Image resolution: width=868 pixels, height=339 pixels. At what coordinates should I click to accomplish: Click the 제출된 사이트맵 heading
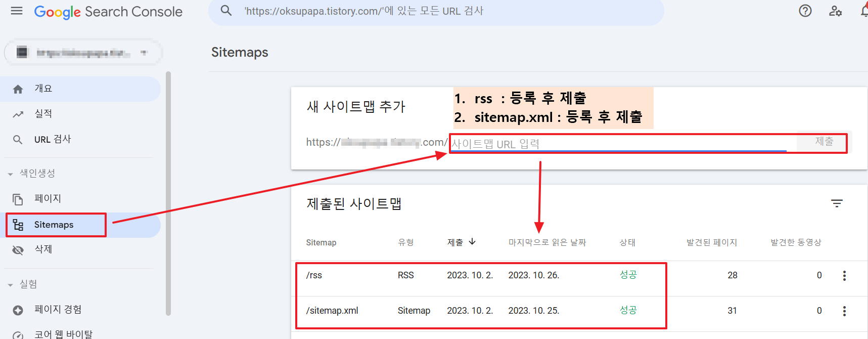pos(354,204)
